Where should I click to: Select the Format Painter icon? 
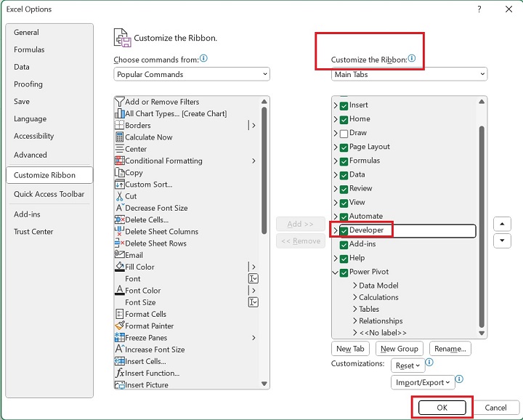coord(120,326)
